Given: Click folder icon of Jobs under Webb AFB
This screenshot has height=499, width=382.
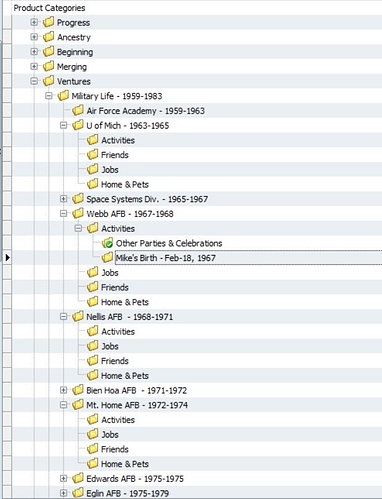Looking at the screenshot, I should pyautogui.click(x=92, y=272).
